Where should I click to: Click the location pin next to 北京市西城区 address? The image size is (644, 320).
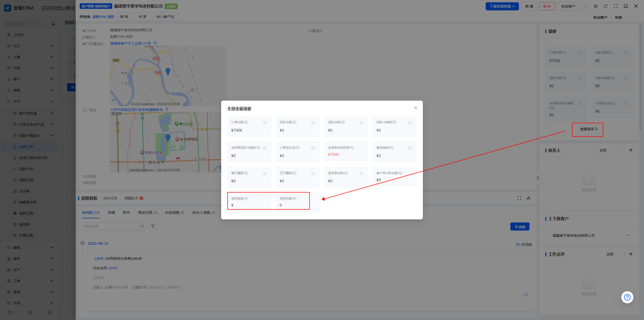[167, 110]
